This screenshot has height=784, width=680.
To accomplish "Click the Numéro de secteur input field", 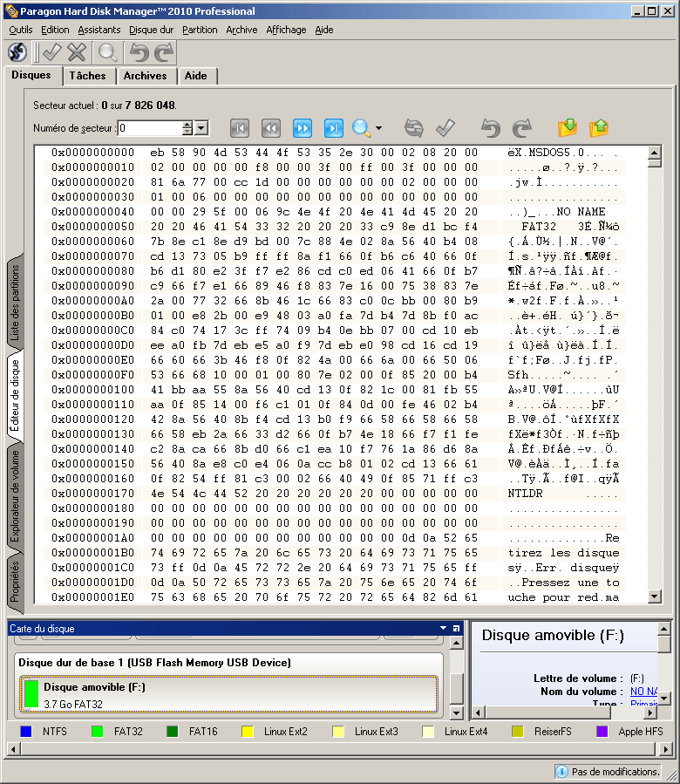I will click(150, 128).
